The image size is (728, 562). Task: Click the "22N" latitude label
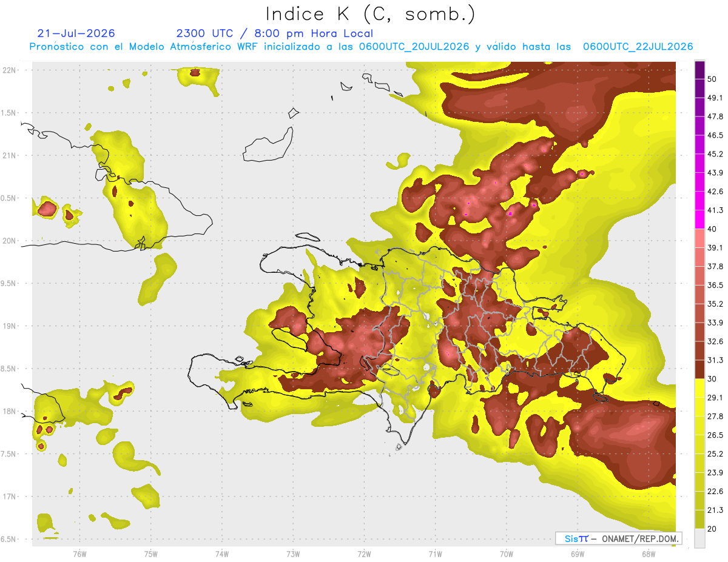tap(8, 70)
